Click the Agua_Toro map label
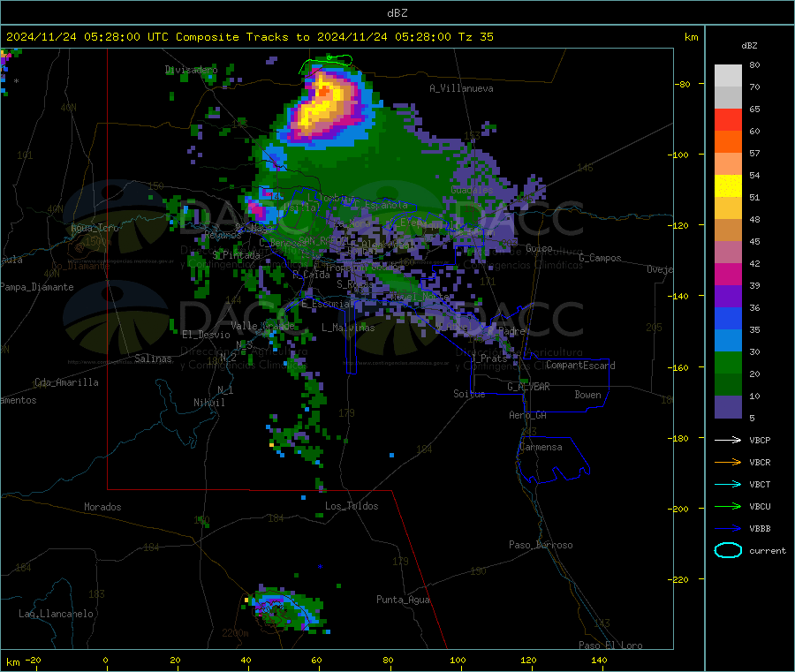Image resolution: width=795 pixels, height=672 pixels. pyautogui.click(x=95, y=228)
